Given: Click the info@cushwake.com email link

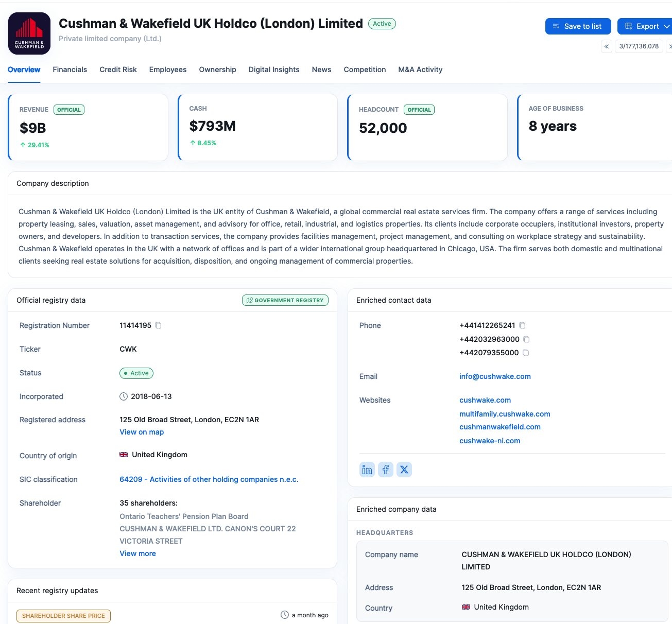Looking at the screenshot, I should coord(495,376).
